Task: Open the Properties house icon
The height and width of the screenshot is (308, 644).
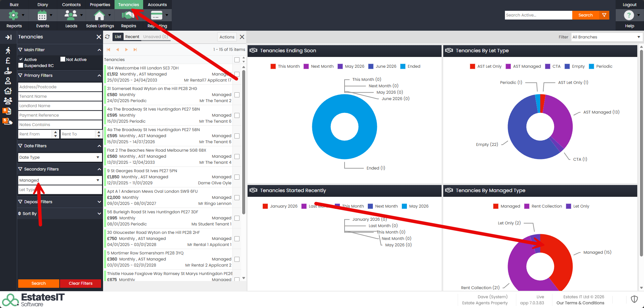Action: [99, 15]
